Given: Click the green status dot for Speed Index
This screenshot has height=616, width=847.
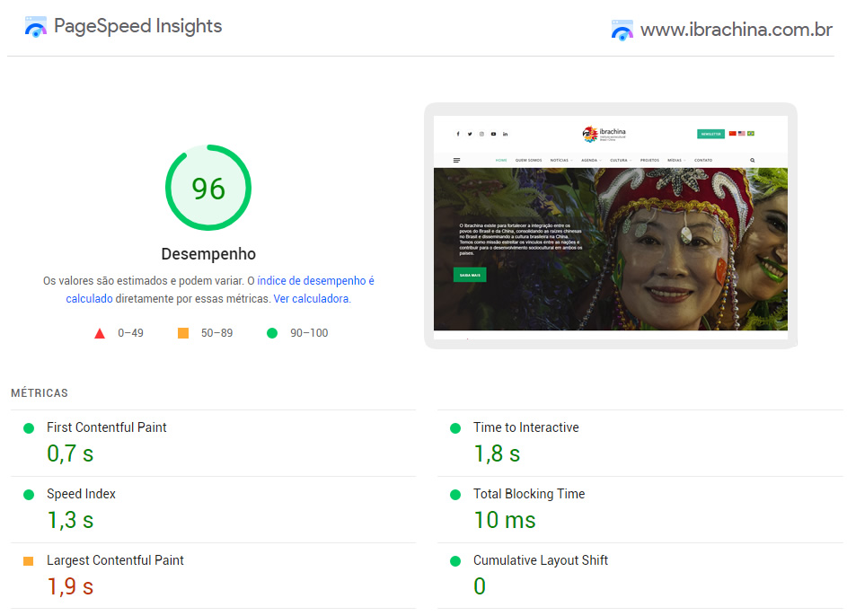Looking at the screenshot, I should pos(29,495).
